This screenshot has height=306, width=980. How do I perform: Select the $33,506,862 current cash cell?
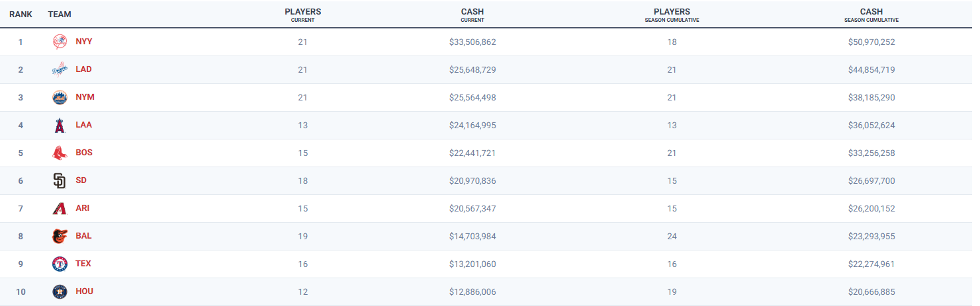pos(472,42)
